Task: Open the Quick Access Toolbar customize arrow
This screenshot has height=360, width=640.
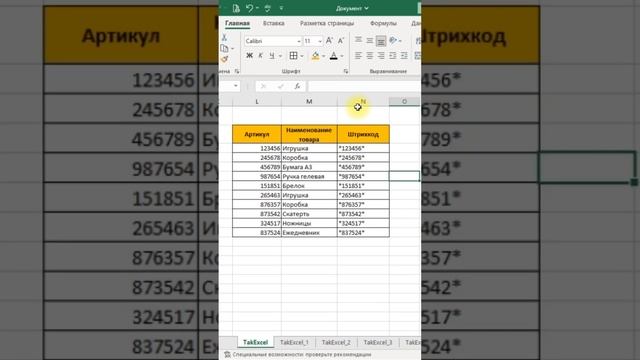Action: tap(281, 8)
